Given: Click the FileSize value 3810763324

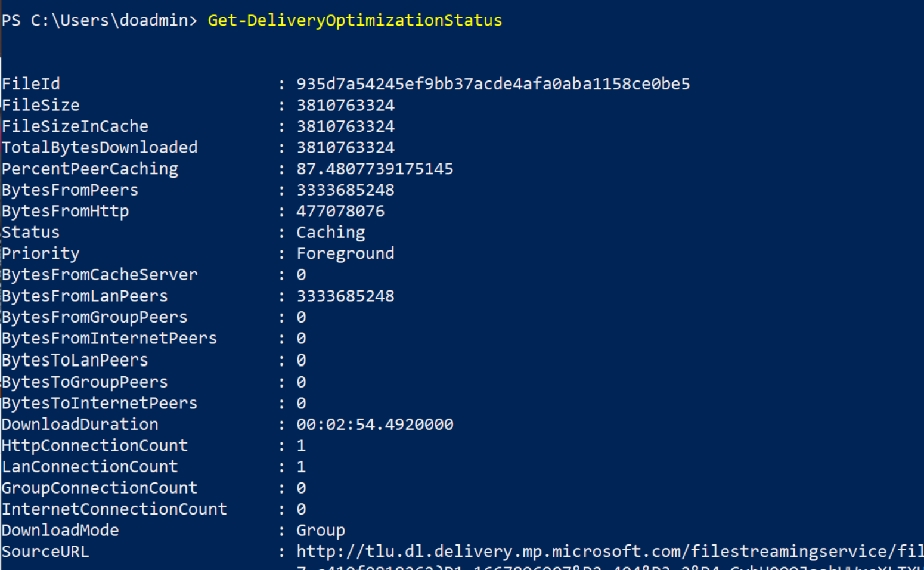Looking at the screenshot, I should coord(345,106).
